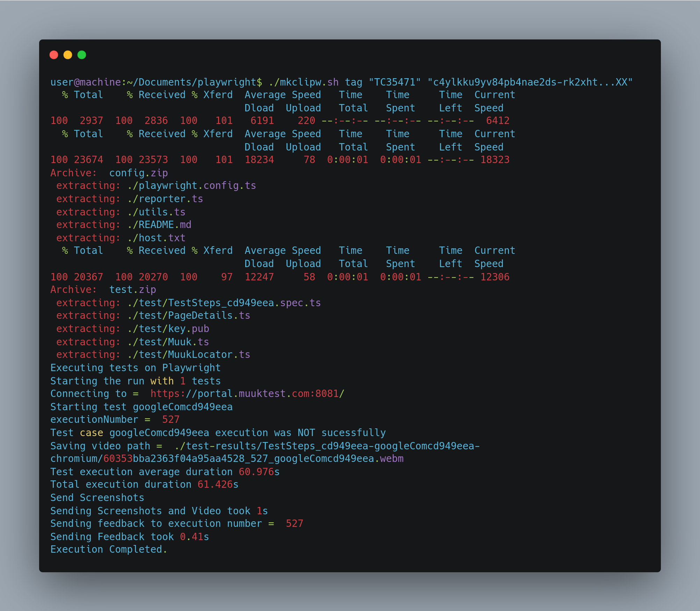
Task: Click the user@machine prompt text
Action: [x=86, y=82]
